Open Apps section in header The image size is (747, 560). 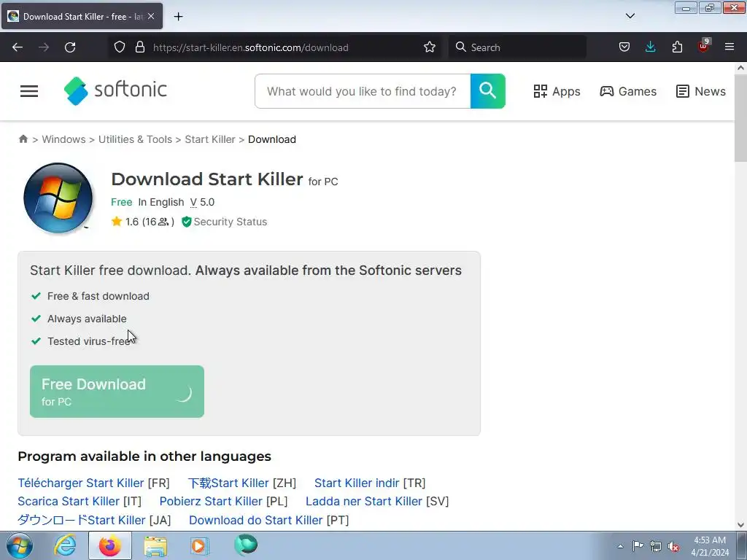pyautogui.click(x=557, y=91)
